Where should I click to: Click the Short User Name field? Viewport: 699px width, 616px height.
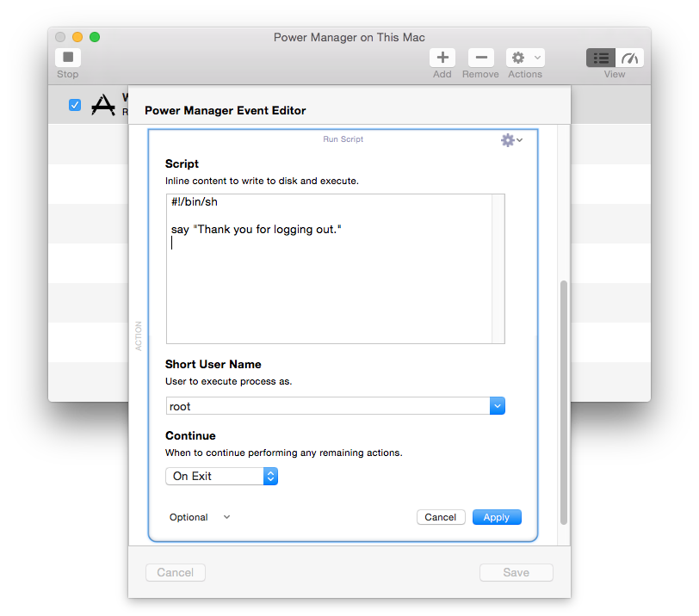coord(328,406)
